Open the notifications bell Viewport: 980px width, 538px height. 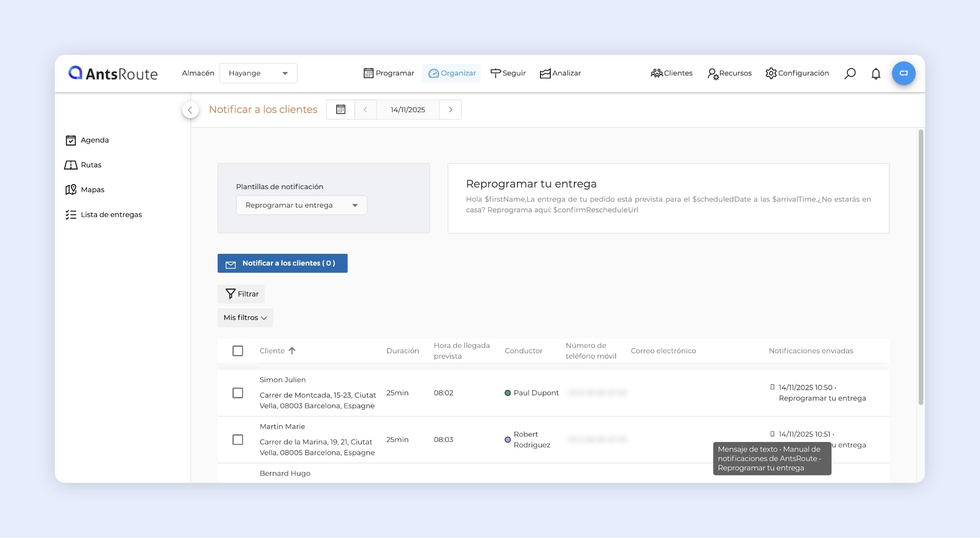[x=876, y=73]
